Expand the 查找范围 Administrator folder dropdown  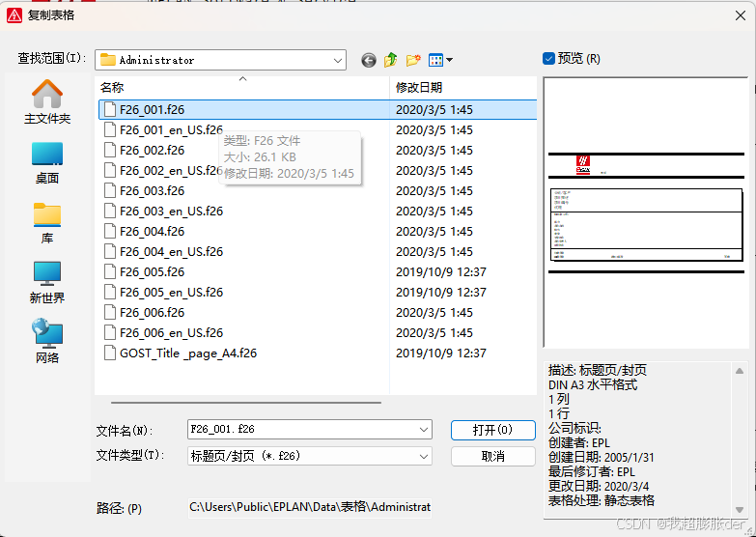click(x=338, y=60)
